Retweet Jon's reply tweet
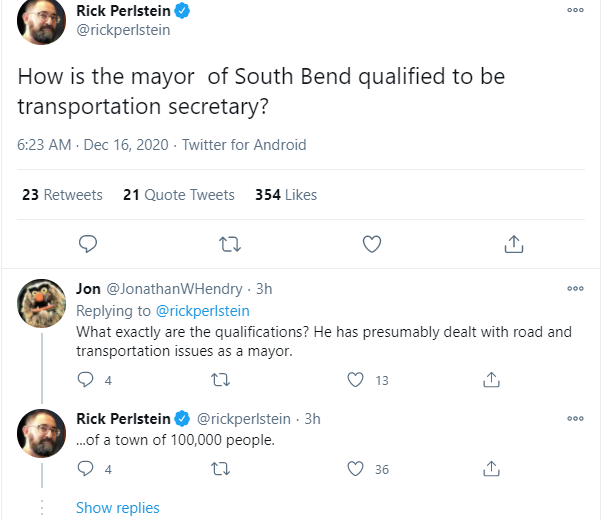This screenshot has height=520, width=613. tap(221, 379)
